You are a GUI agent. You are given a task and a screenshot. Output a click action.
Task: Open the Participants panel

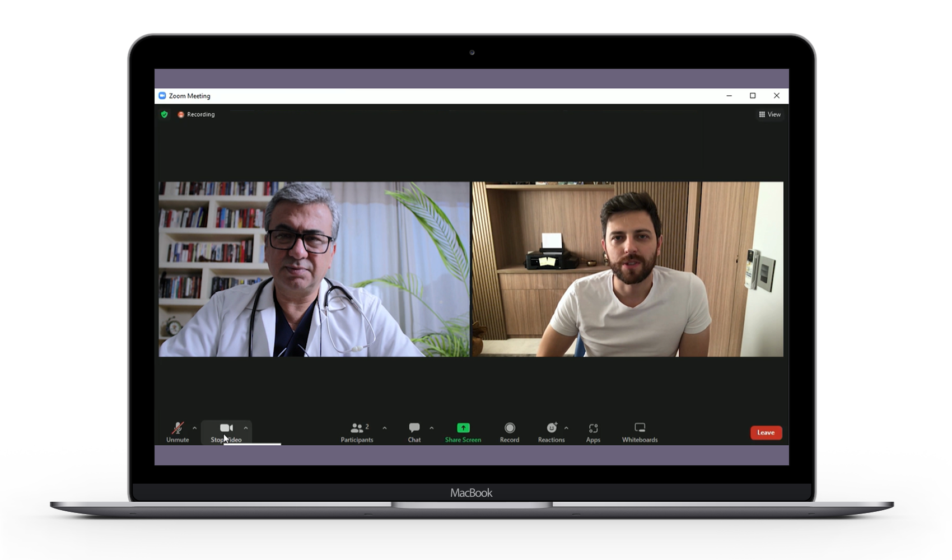tap(357, 433)
